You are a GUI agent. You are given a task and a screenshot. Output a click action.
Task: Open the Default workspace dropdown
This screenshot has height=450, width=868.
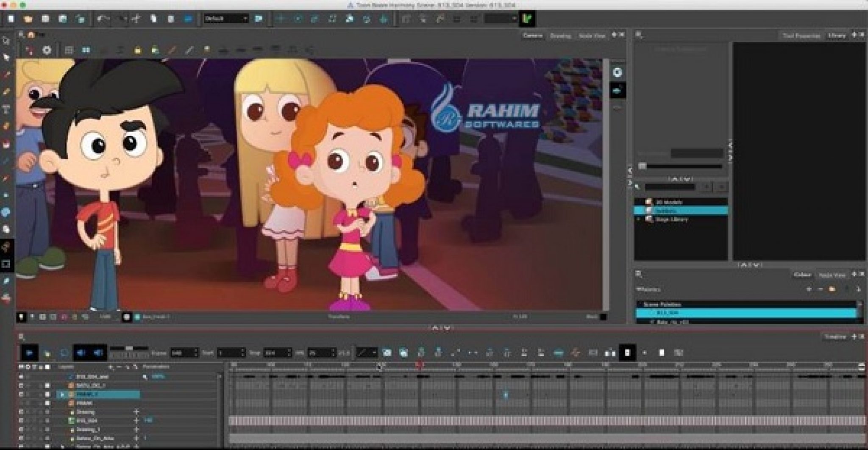(227, 19)
